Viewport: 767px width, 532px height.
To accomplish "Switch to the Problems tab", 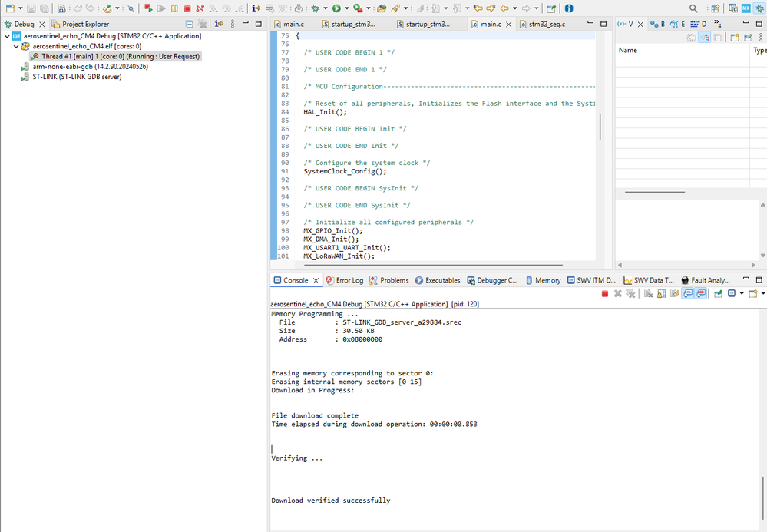I will point(389,280).
